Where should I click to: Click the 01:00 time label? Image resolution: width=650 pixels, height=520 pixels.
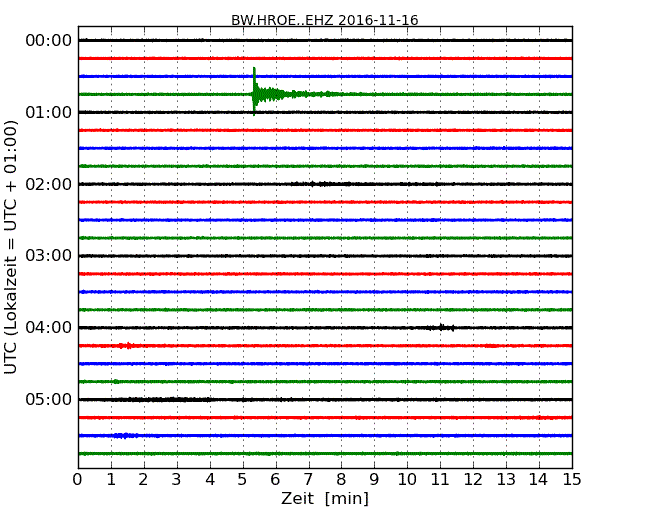pyautogui.click(x=49, y=112)
